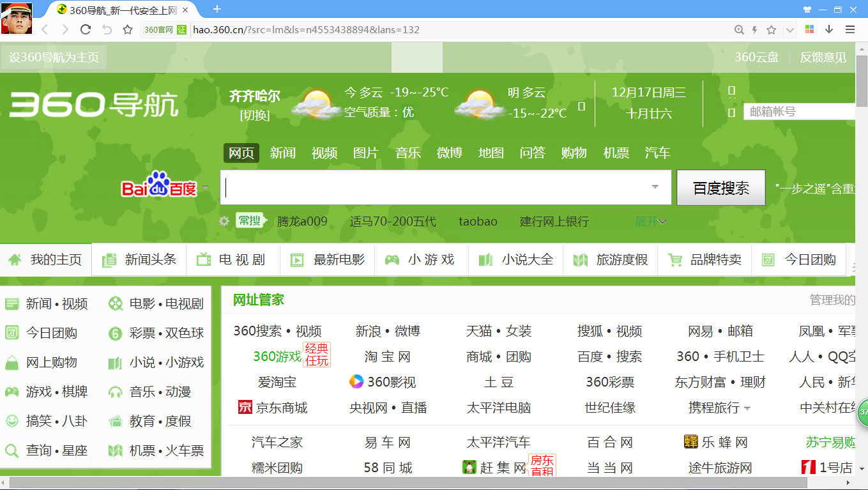Open the 小游戏 nav tab
The image size is (868, 490).
[421, 259]
